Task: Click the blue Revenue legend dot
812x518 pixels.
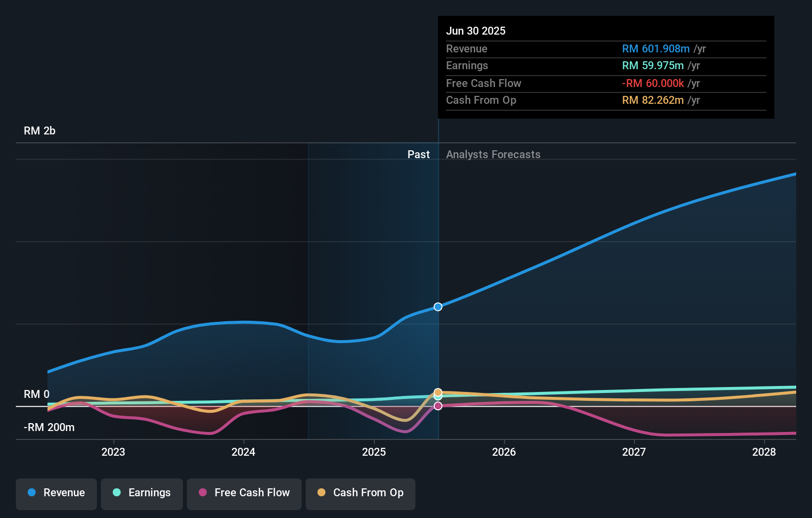Action: click(31, 493)
